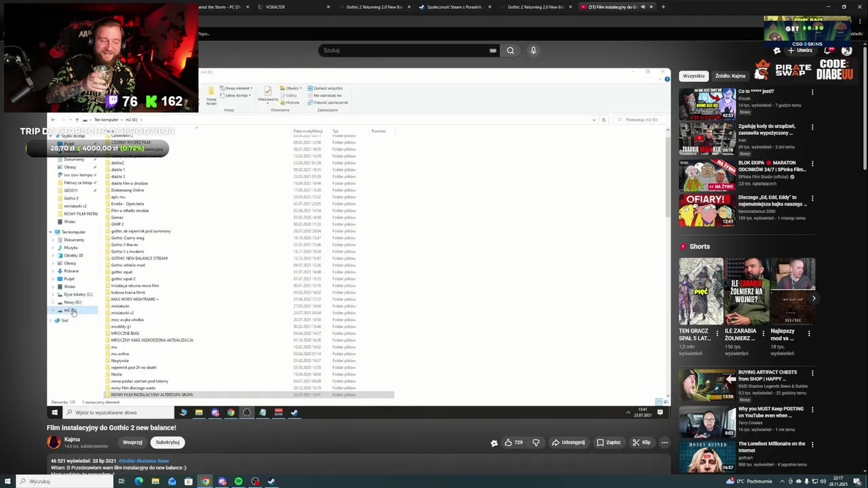Screen dimensions: 868x488
Task: Open Task View on the taskbar
Action: [121, 481]
